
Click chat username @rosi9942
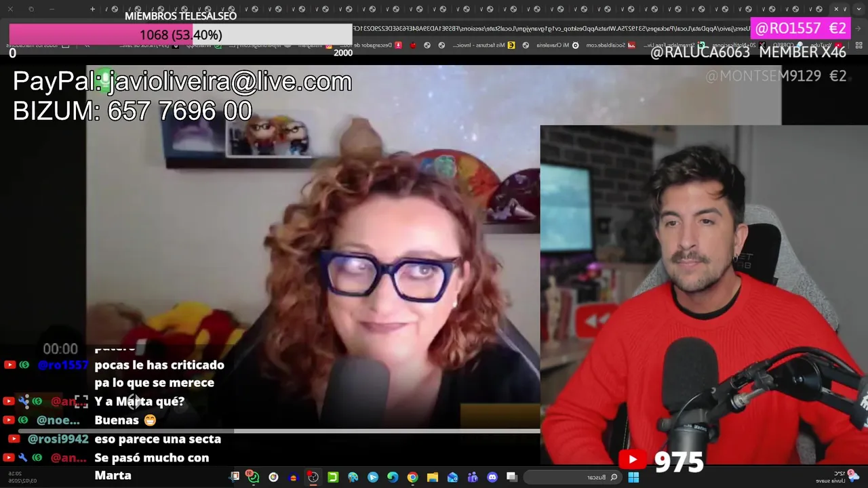coord(58,439)
